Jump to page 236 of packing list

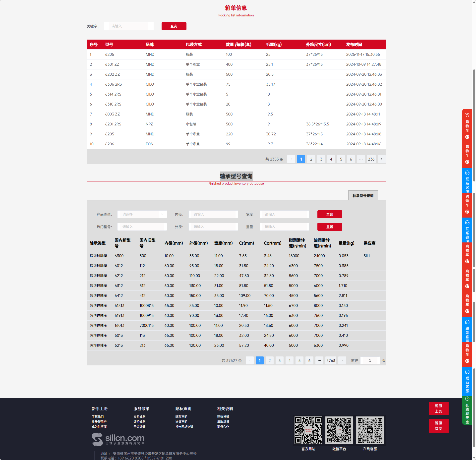tap(371, 159)
